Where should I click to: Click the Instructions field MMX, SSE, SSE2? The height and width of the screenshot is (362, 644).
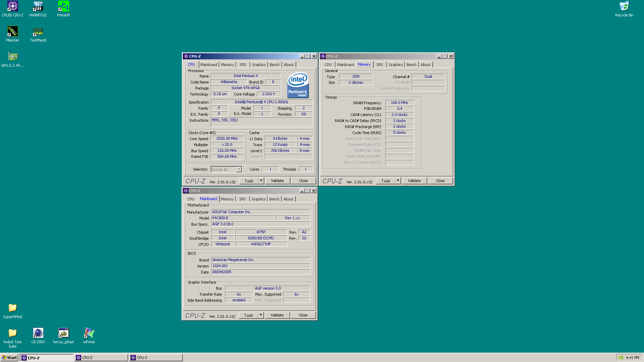point(262,122)
